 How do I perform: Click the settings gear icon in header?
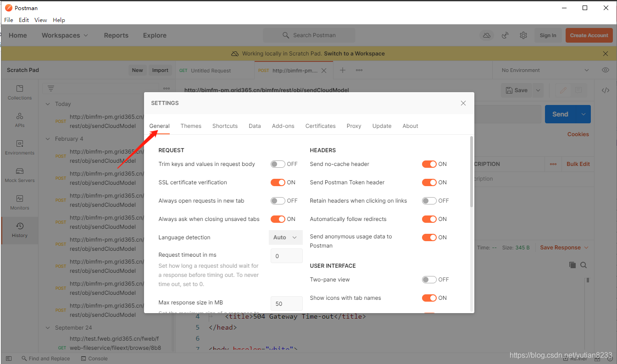[523, 35]
